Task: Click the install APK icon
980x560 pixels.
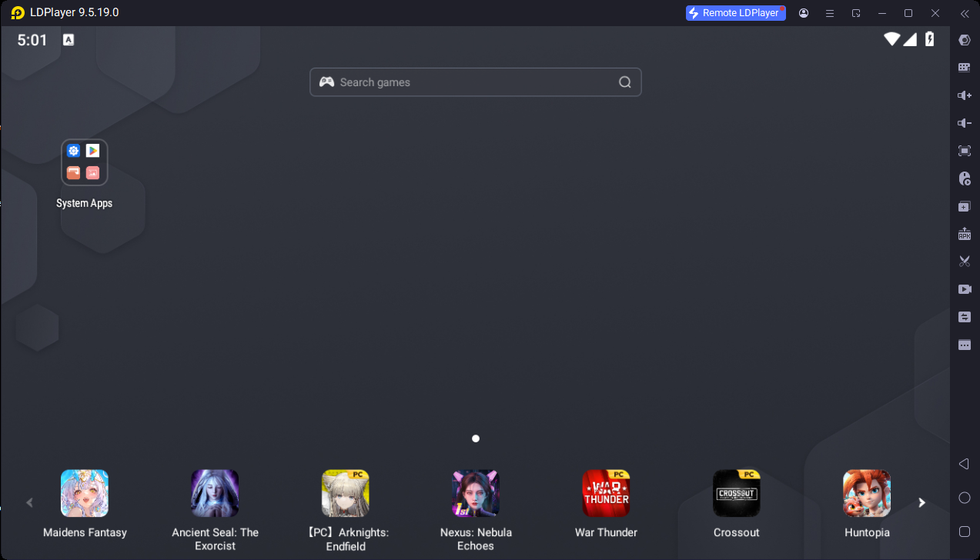Action: [964, 234]
